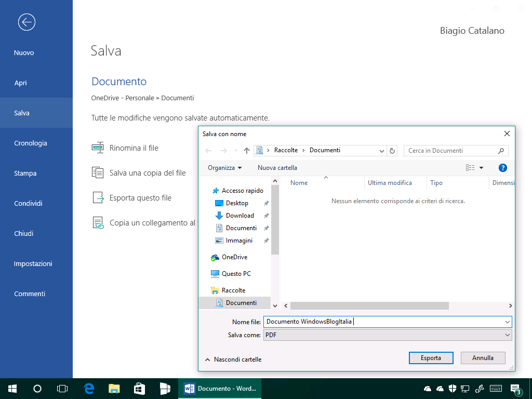Click the Rinomina il file icon
The image size is (532, 399).
(98, 148)
